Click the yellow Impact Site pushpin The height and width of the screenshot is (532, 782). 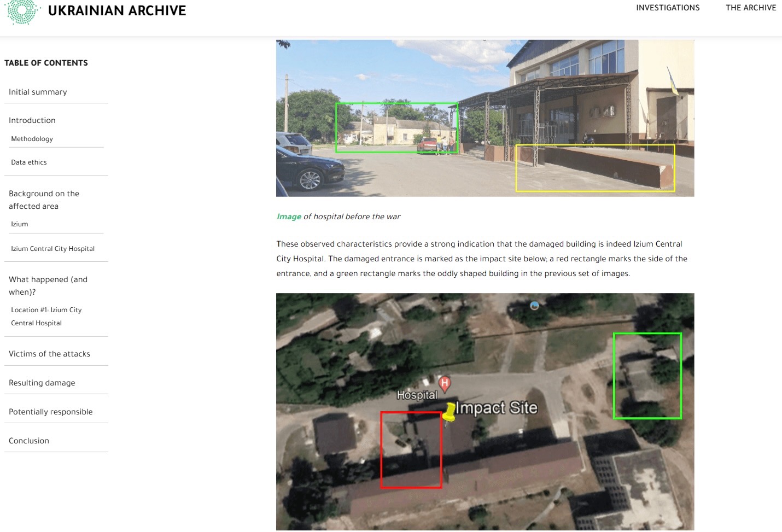click(x=449, y=413)
